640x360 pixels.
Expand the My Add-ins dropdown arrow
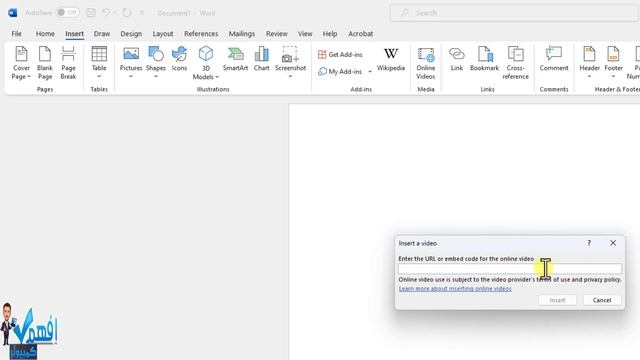[x=370, y=71]
